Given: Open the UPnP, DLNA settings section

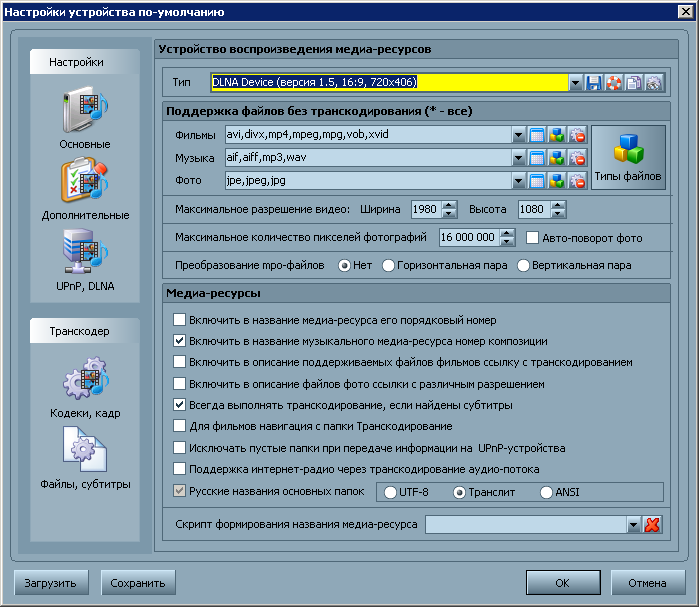Looking at the screenshot, I should [x=85, y=260].
